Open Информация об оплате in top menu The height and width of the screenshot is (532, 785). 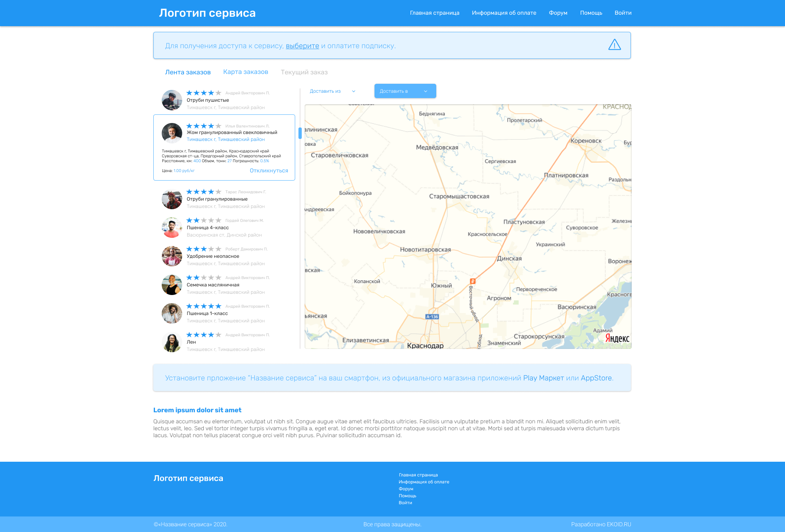(504, 13)
